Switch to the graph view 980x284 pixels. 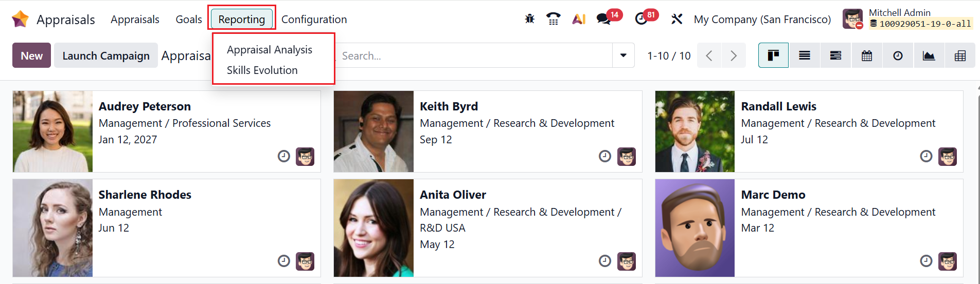(x=929, y=55)
